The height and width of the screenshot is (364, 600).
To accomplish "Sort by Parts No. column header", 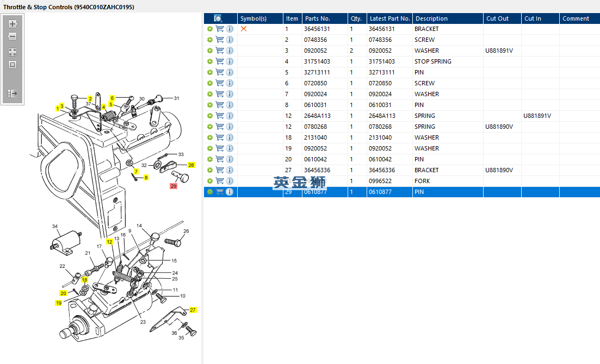I will point(318,18).
